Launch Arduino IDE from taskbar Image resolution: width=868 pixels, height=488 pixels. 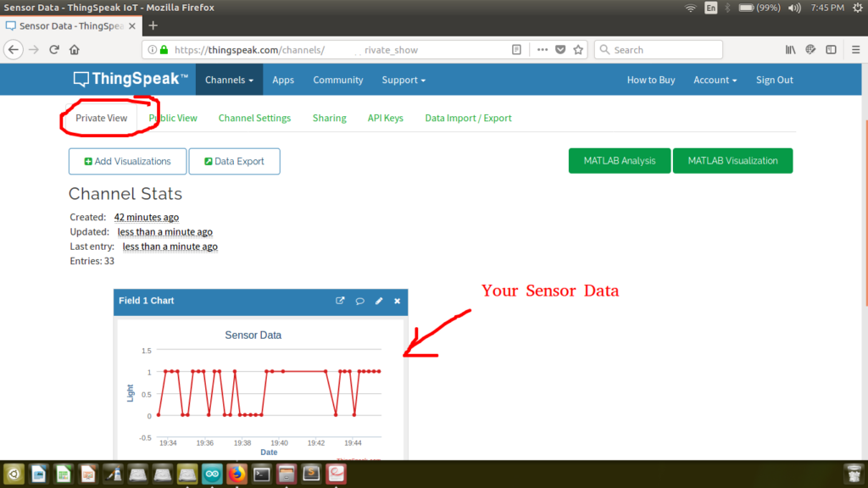212,474
